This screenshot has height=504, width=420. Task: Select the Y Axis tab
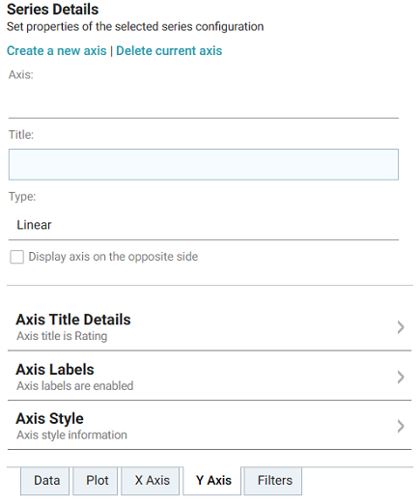212,481
